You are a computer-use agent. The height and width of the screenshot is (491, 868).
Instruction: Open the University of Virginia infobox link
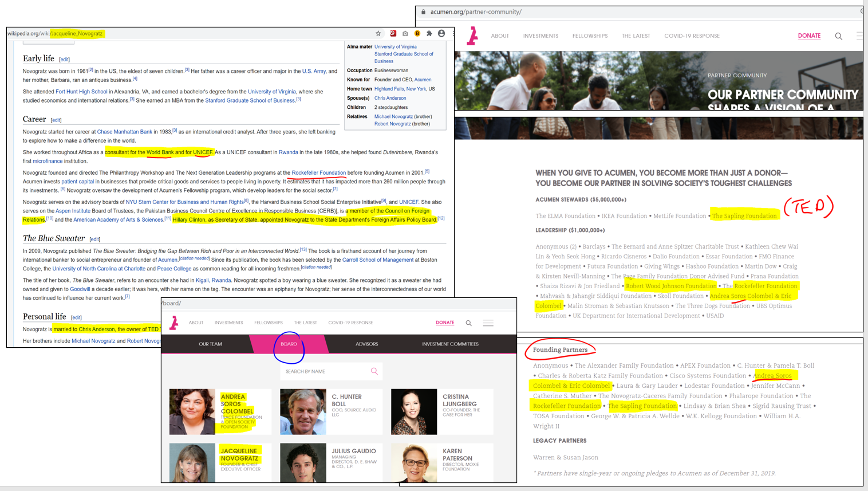point(395,47)
